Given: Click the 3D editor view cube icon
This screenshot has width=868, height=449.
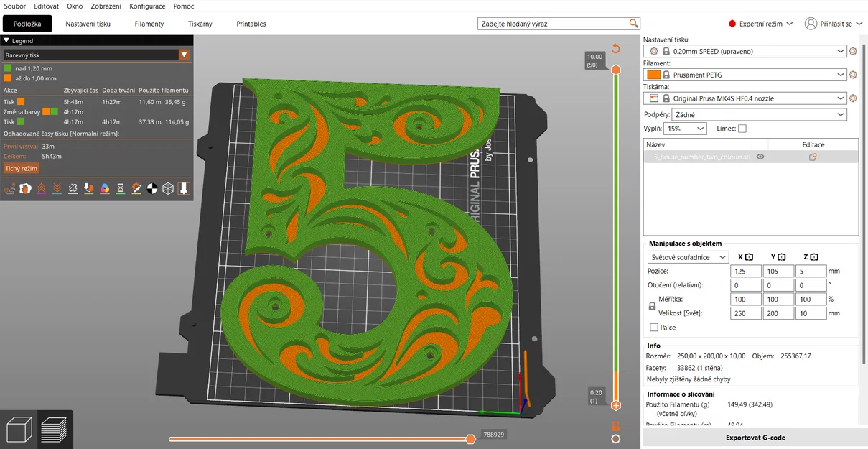Looking at the screenshot, I should click(x=19, y=430).
